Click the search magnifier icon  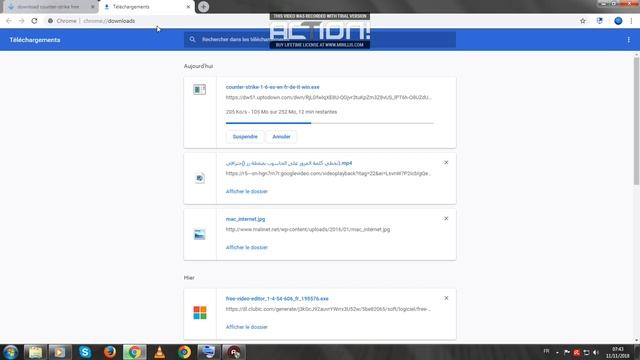192,40
